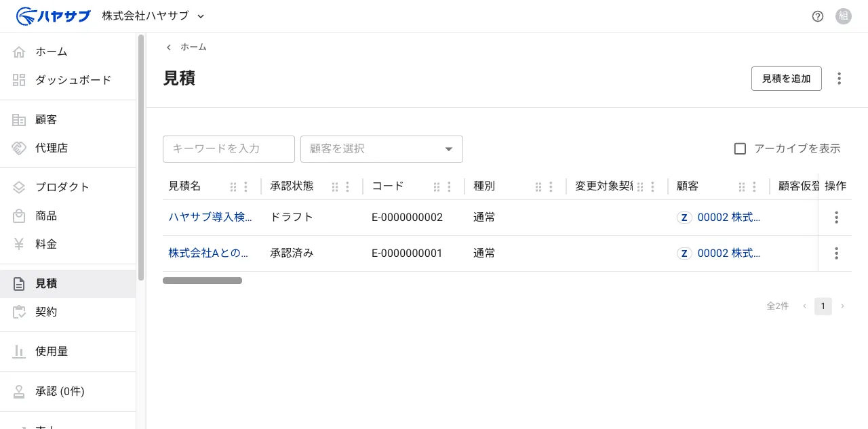Click the ドラフト status cell
This screenshot has height=429, width=868.
click(x=292, y=218)
